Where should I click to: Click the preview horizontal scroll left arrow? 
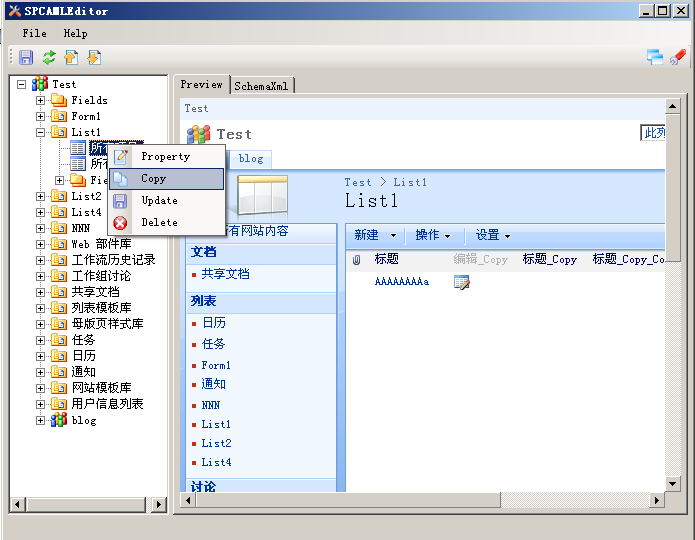[188, 500]
